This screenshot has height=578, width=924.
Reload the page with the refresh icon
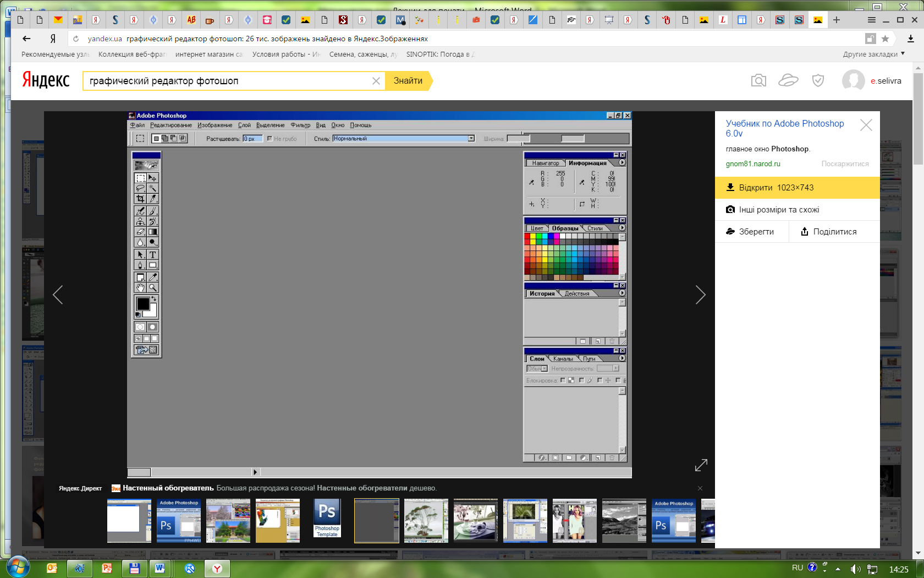tap(76, 39)
